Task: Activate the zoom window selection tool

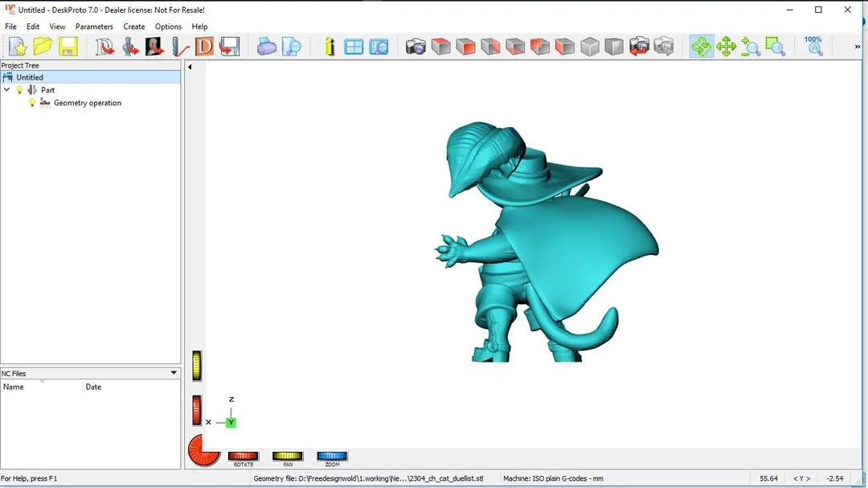Action: tap(776, 47)
